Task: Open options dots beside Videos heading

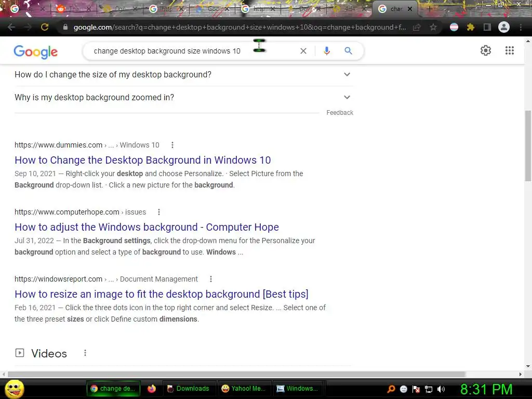Action: tap(85, 353)
